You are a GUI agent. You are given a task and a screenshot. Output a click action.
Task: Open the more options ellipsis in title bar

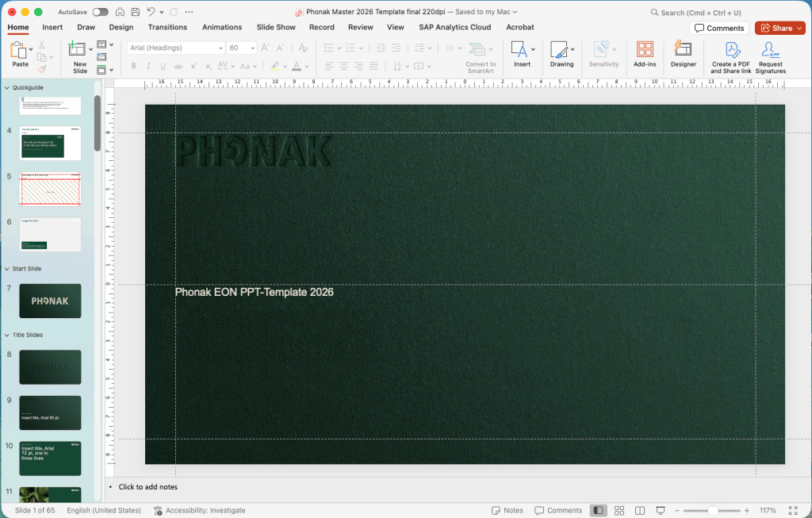[189, 12]
